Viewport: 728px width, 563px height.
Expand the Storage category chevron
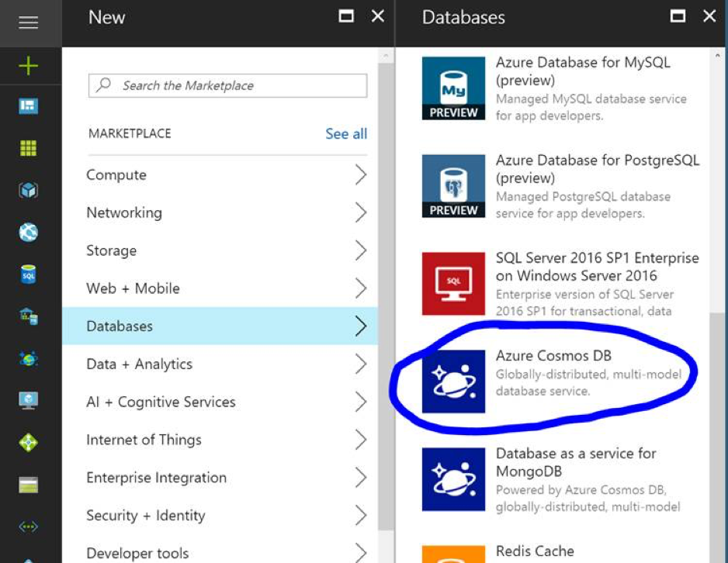(x=361, y=250)
